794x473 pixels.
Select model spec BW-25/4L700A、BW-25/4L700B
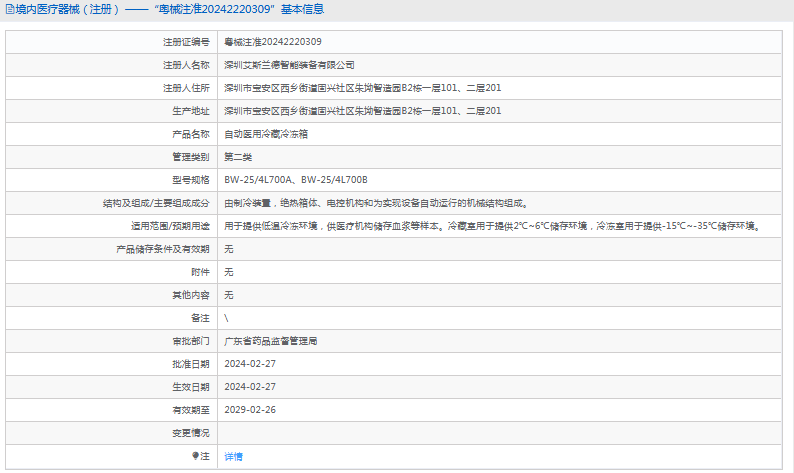tap(296, 180)
